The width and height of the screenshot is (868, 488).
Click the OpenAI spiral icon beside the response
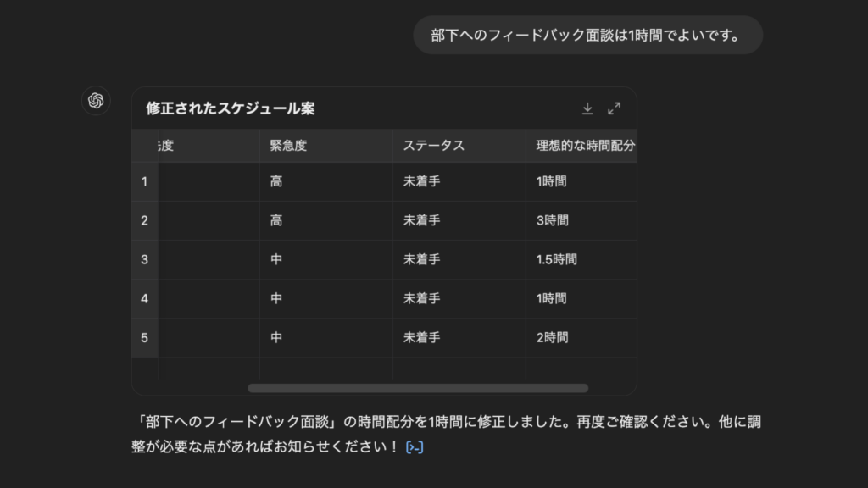point(96,100)
